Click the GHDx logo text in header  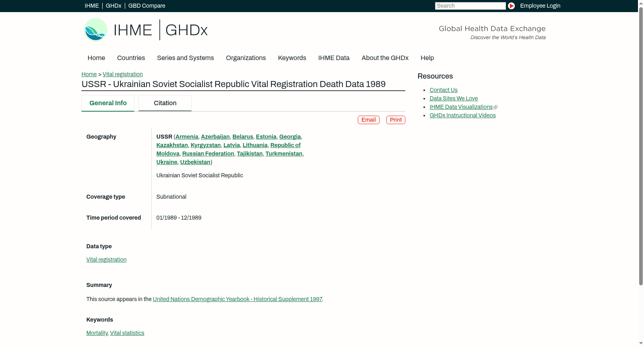coord(186,30)
